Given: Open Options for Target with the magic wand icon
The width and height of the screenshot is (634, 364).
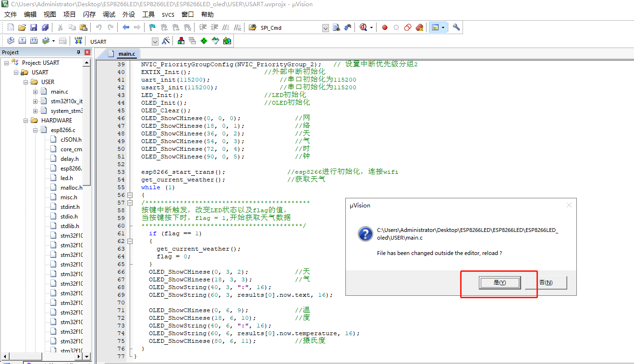Looking at the screenshot, I should (165, 40).
